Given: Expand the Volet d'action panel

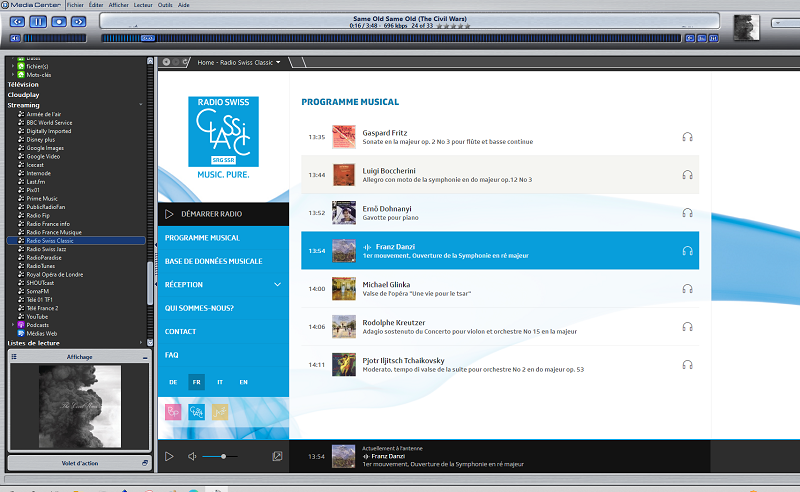Looking at the screenshot, I should coord(145,463).
